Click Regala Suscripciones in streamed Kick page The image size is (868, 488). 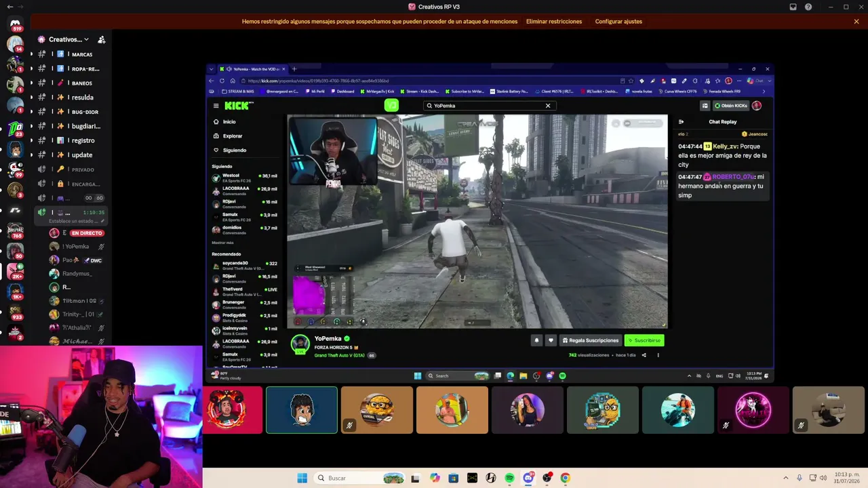pyautogui.click(x=590, y=340)
